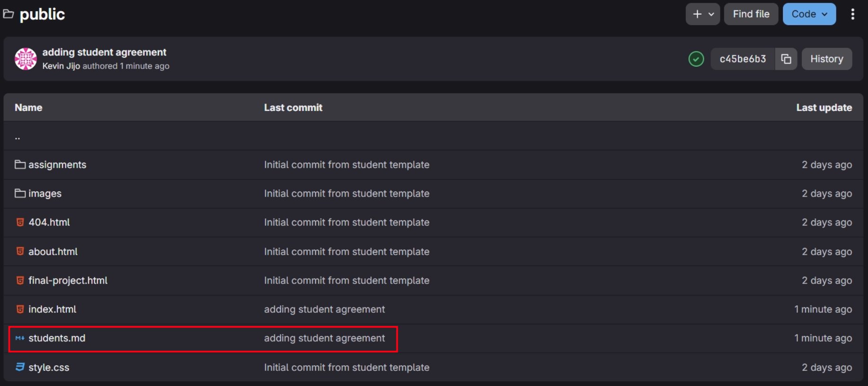Go up to parent directory '..'
The image size is (868, 386).
(18, 137)
